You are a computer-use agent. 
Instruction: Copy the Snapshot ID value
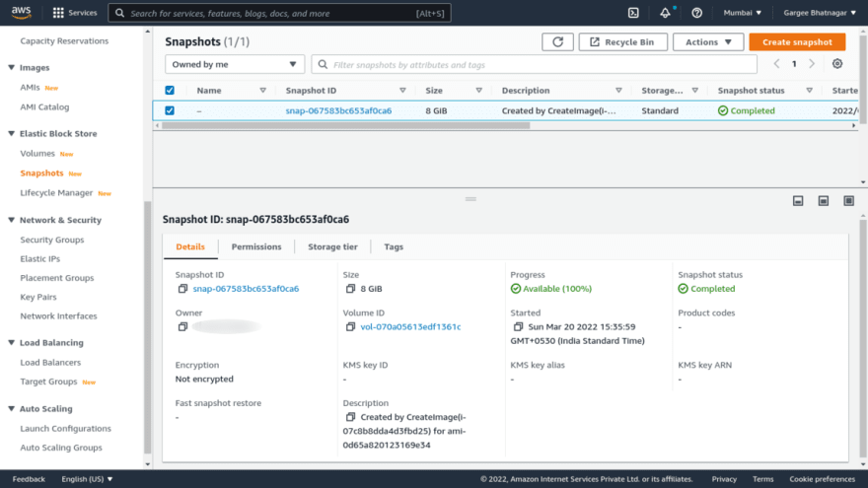(x=182, y=289)
